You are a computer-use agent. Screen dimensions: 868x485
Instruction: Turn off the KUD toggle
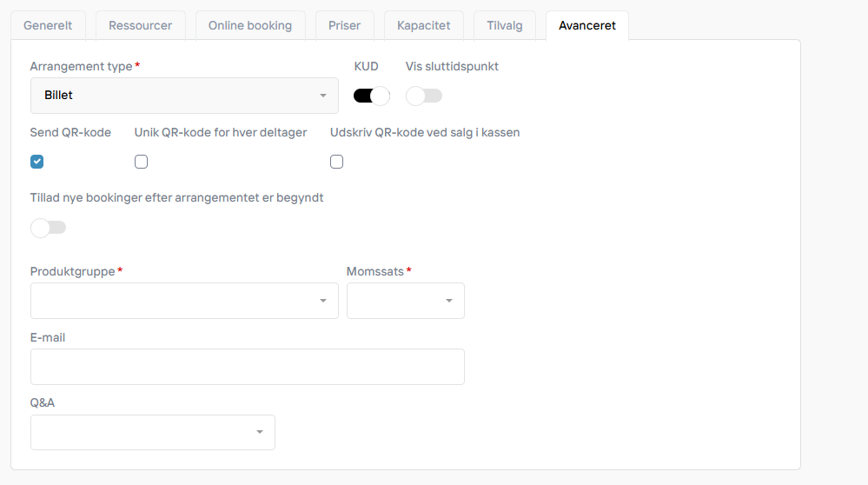coord(372,96)
